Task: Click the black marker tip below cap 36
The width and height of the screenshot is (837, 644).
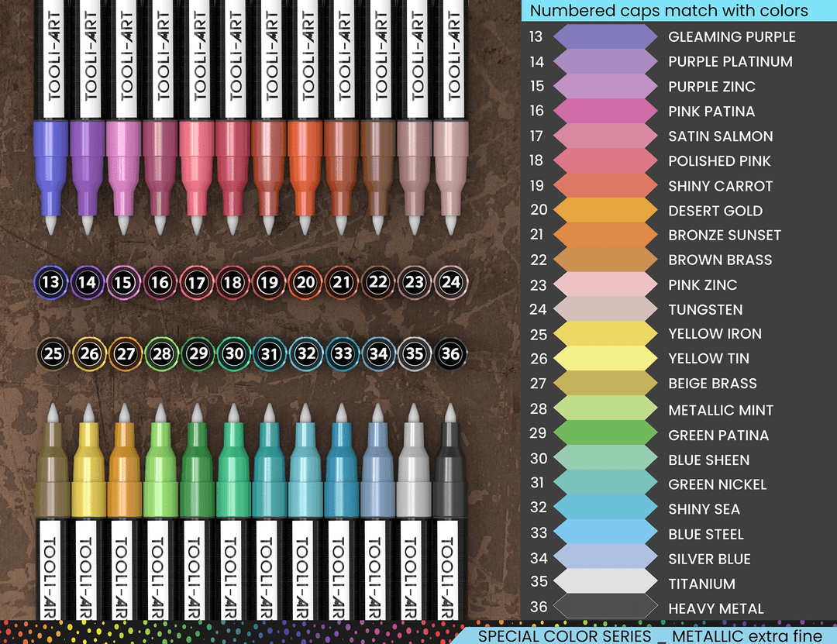Action: pos(450,412)
